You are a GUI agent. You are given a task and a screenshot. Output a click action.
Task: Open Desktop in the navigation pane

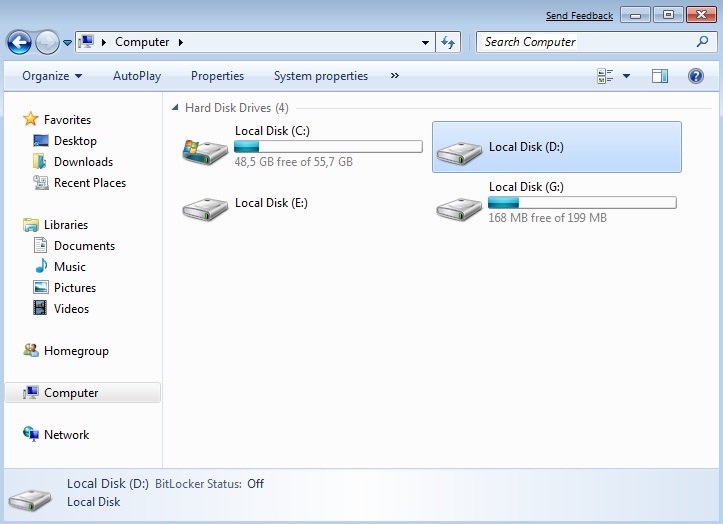[75, 141]
